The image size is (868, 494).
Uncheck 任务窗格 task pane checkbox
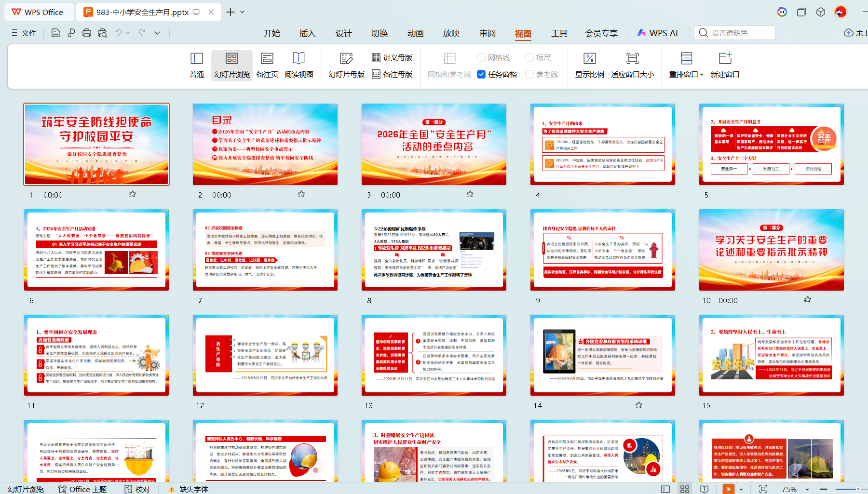(481, 74)
